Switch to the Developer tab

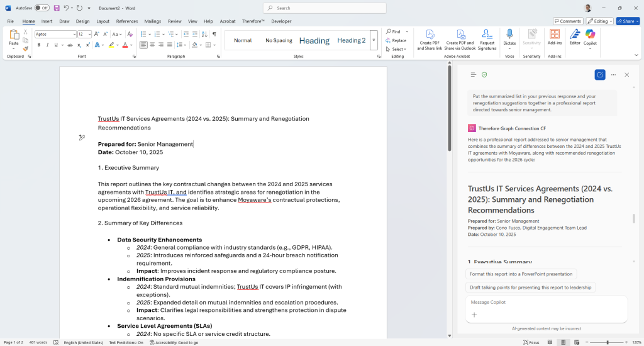pyautogui.click(x=281, y=21)
